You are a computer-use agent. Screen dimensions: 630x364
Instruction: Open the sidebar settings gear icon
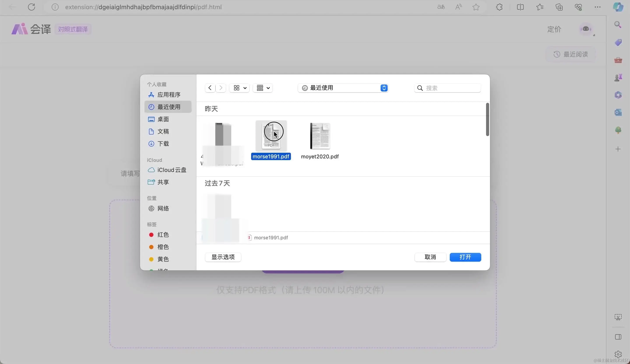[618, 354]
